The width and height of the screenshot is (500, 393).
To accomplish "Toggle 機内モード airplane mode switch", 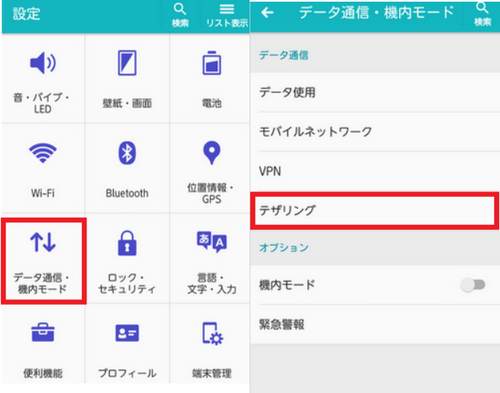I will tap(473, 285).
